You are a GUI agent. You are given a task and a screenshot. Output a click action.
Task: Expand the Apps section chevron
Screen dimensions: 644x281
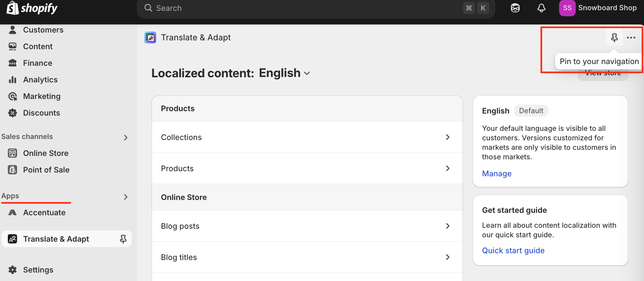pos(126,197)
